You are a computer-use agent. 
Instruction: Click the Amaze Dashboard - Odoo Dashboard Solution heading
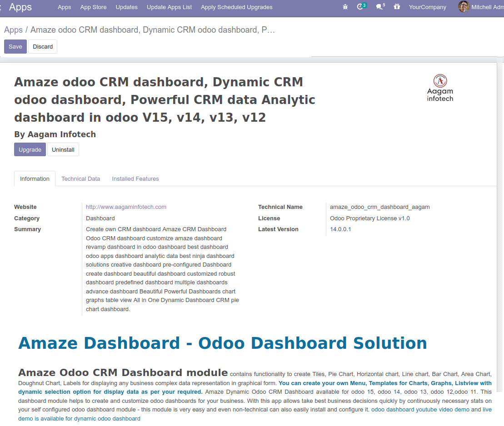pyautogui.click(x=222, y=343)
